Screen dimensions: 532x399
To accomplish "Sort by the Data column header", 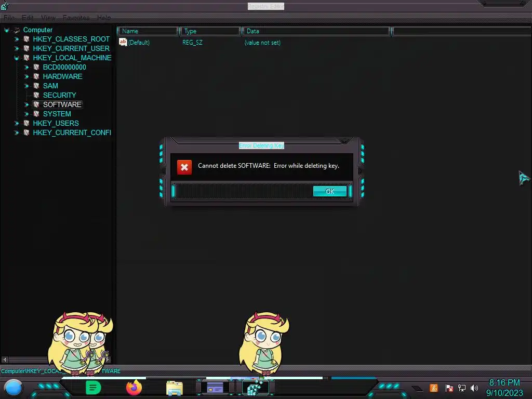I will click(316, 31).
